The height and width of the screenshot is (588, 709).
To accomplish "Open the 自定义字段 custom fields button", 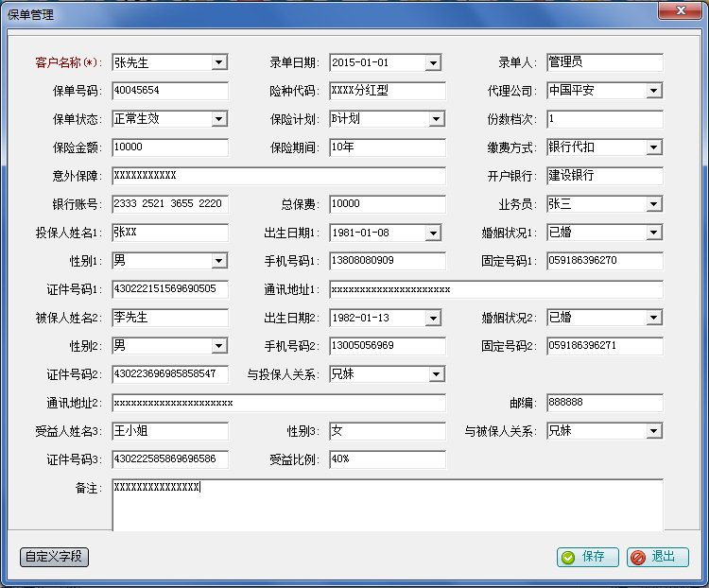I will (54, 557).
